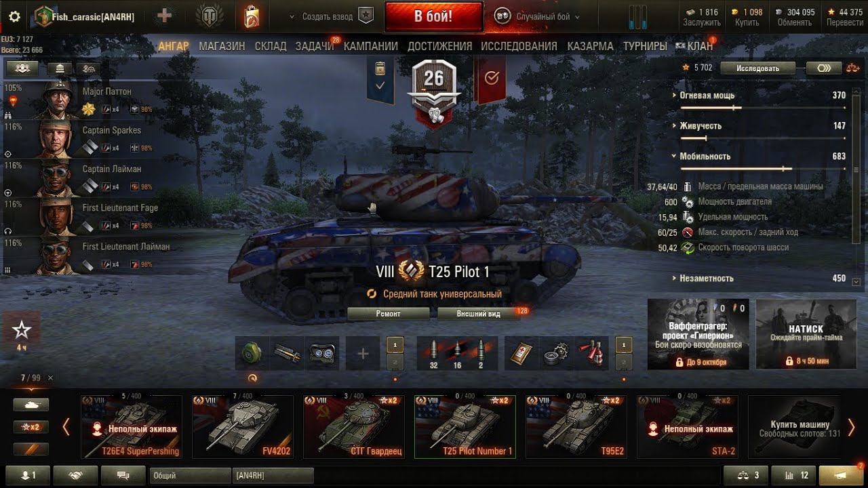Screen dimensions: 868x488
Task: Select the repair kit consumable slot
Action: tap(557, 354)
